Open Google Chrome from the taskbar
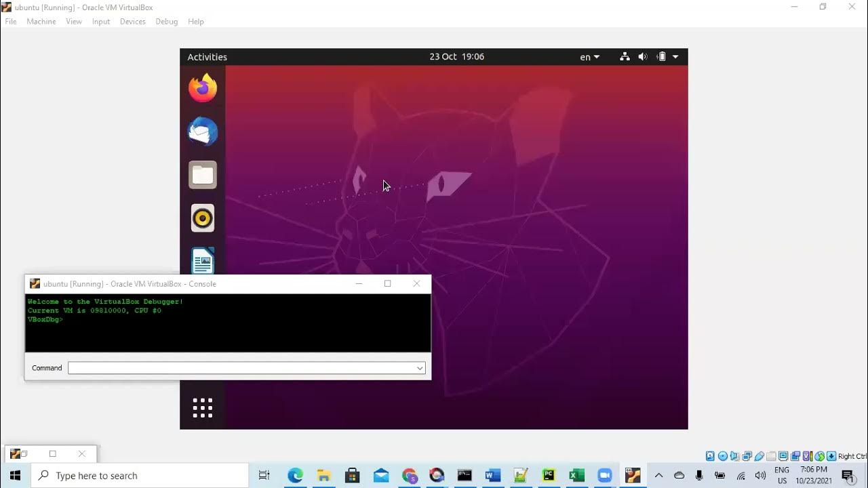 (x=409, y=476)
